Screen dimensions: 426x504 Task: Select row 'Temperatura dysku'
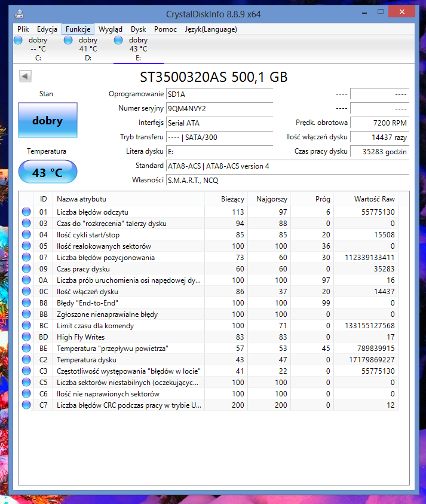click(x=208, y=360)
